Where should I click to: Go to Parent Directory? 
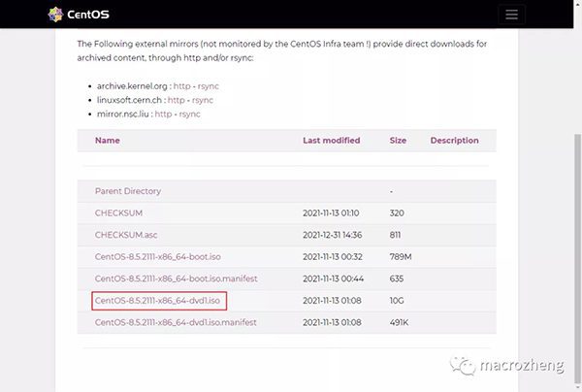128,191
